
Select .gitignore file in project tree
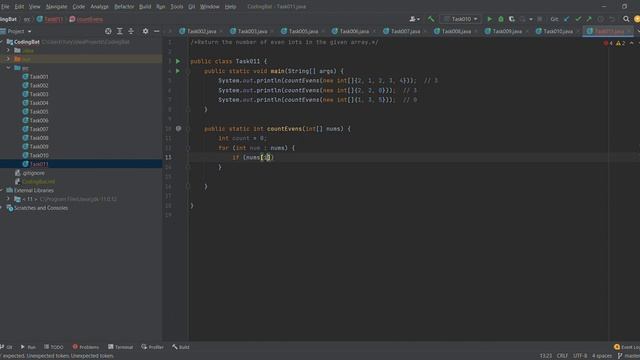(33, 173)
